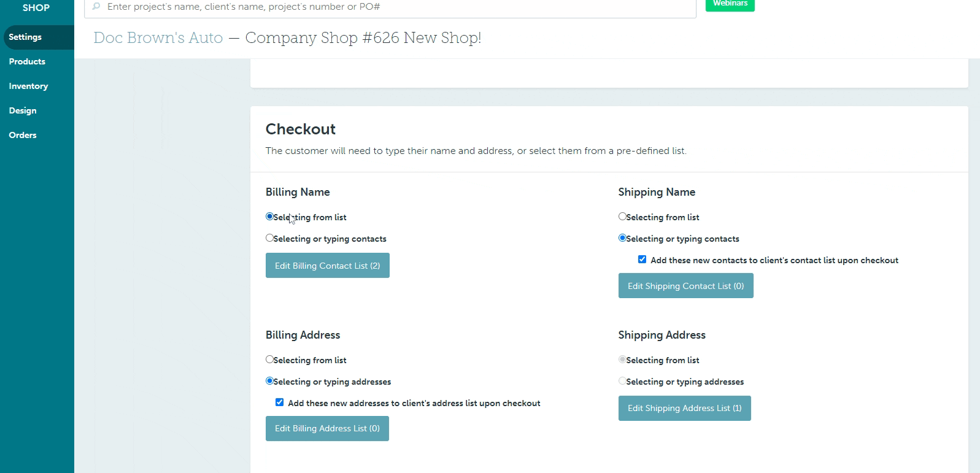Select 'Selecting from list' for Shipping Name
980x473 pixels.
point(622,216)
